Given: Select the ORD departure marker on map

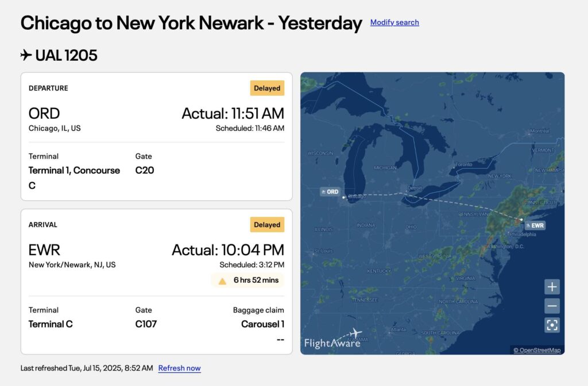Looking at the screenshot, I should 330,192.
